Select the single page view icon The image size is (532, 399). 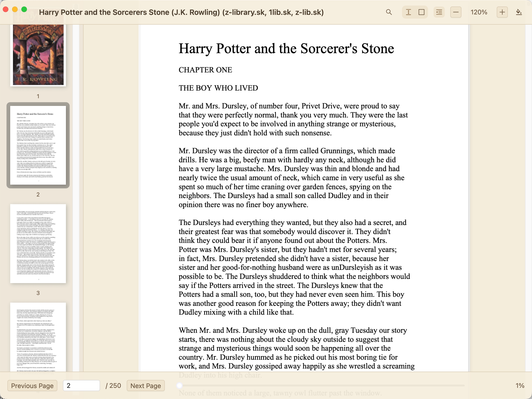pyautogui.click(x=421, y=12)
